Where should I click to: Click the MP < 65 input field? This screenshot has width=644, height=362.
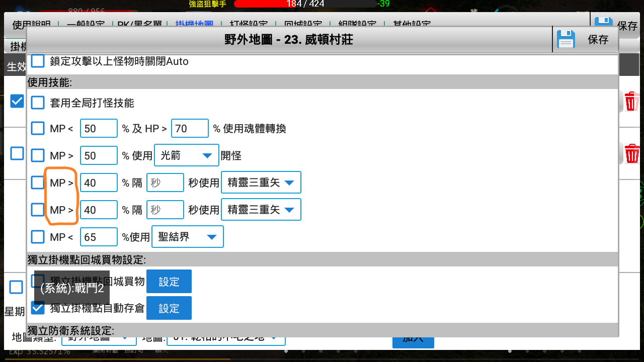tap(99, 236)
